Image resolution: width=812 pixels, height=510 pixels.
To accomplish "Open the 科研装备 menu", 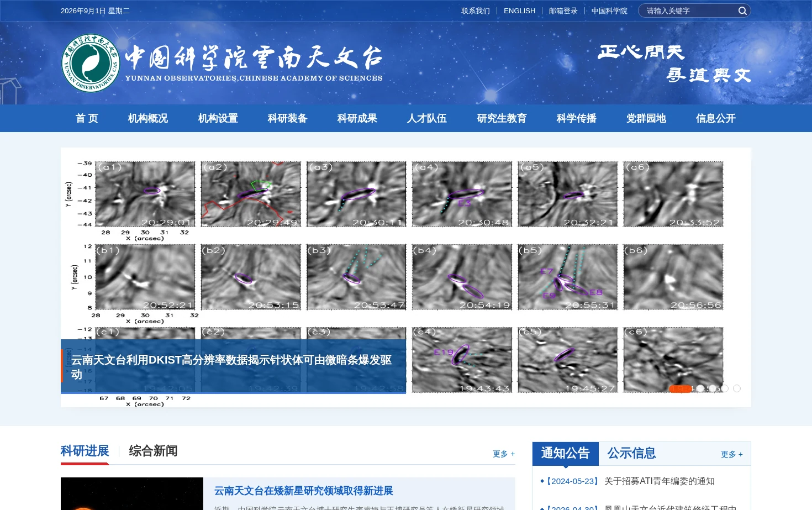I will click(x=287, y=118).
